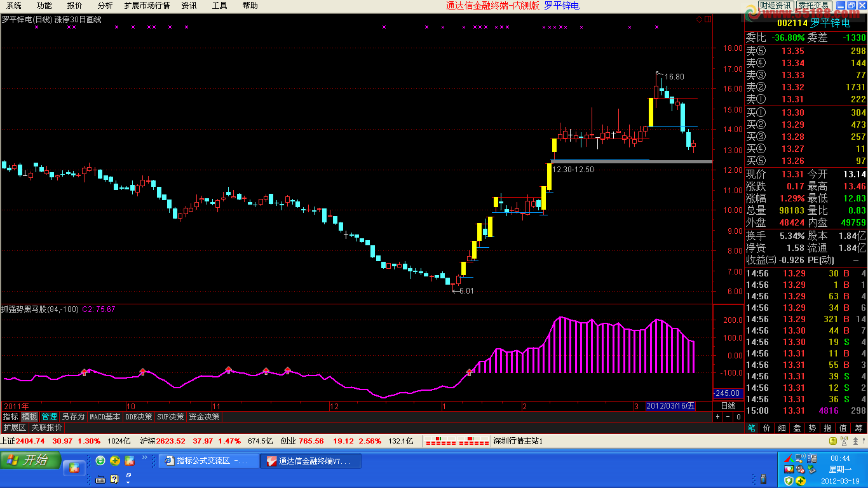Click the 委托交易 button

coord(814,6)
